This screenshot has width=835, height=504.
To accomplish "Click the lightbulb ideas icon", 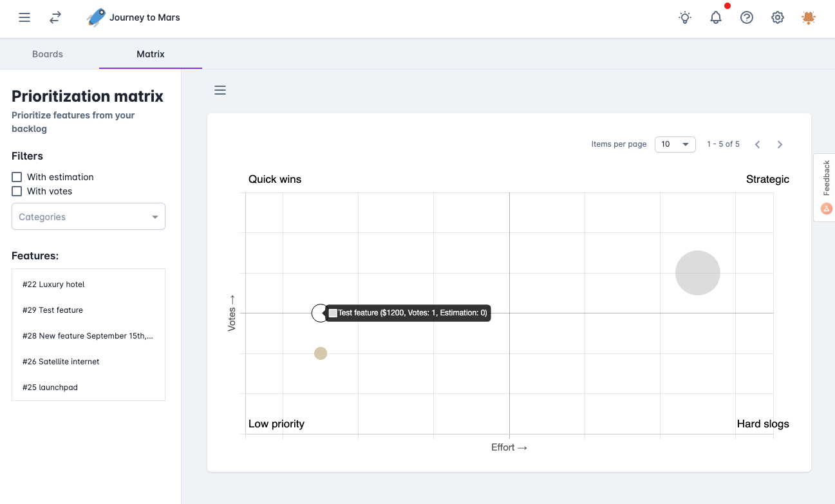I will click(x=685, y=17).
